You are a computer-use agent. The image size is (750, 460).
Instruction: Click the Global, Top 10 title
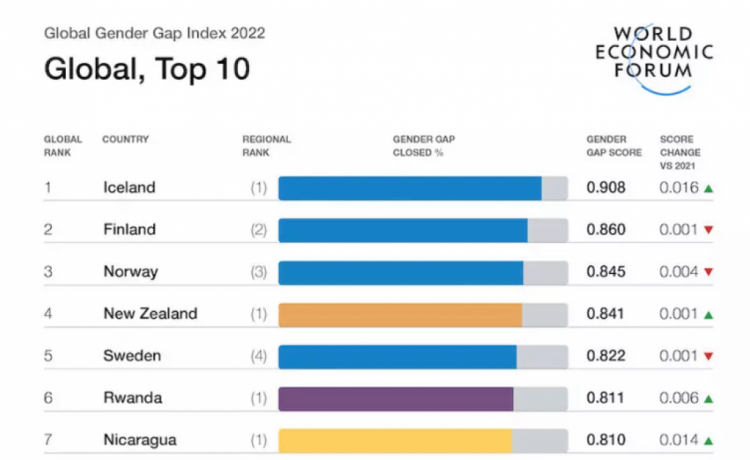pyautogui.click(x=146, y=68)
